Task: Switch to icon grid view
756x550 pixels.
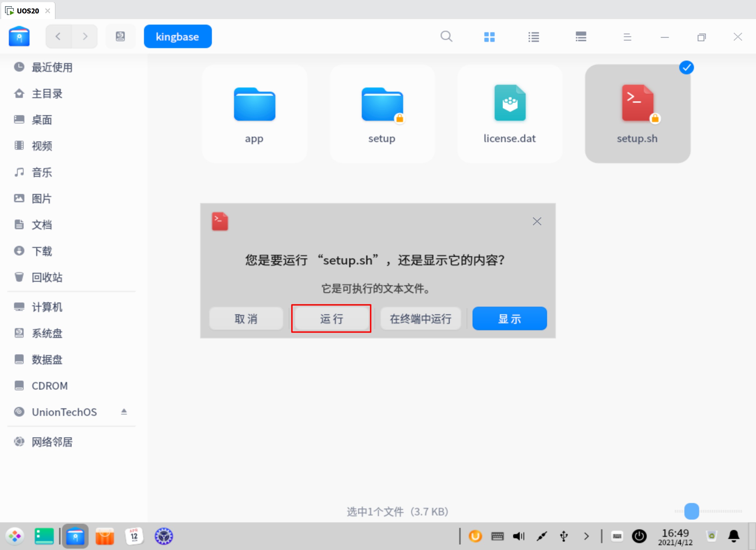Action: pos(489,37)
